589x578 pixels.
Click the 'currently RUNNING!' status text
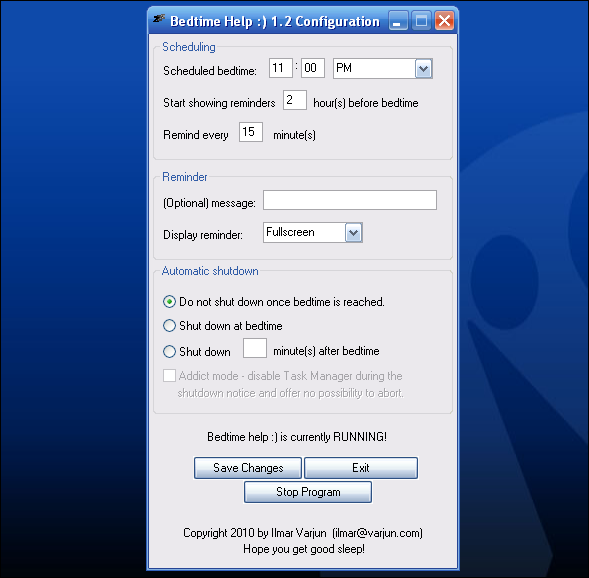click(x=338, y=437)
